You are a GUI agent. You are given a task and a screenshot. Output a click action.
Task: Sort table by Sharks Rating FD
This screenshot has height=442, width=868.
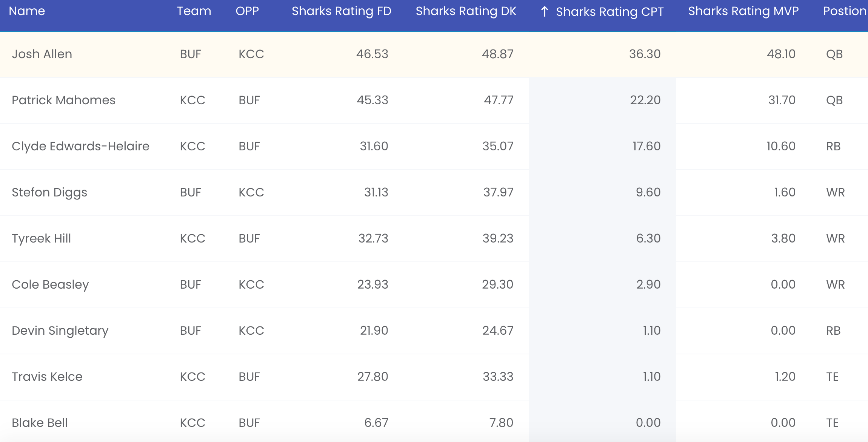[342, 11]
